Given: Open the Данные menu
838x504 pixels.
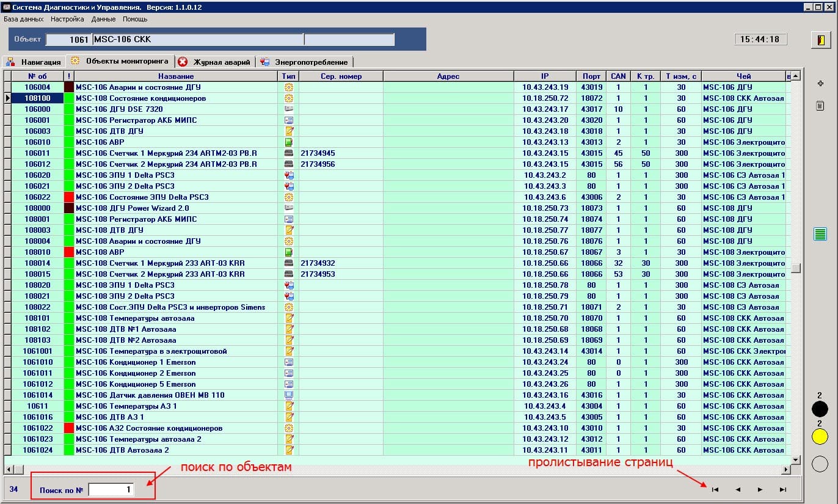Looking at the screenshot, I should point(103,19).
